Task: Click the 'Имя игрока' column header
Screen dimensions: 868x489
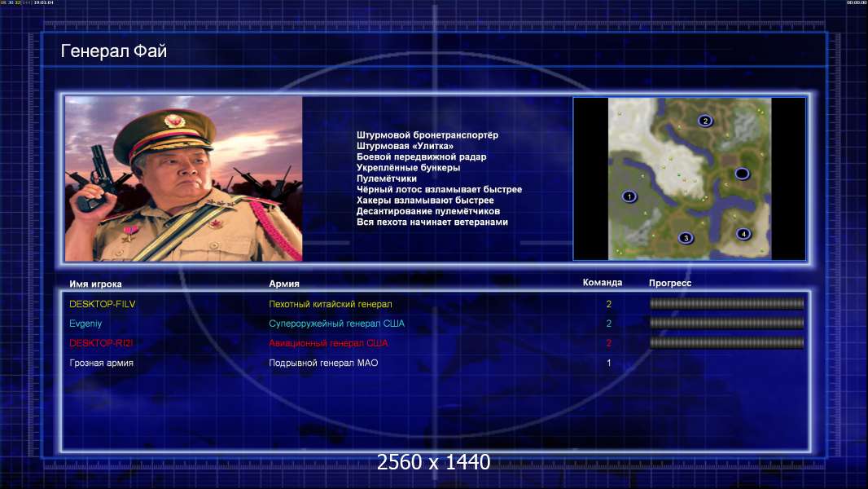Action: [95, 284]
